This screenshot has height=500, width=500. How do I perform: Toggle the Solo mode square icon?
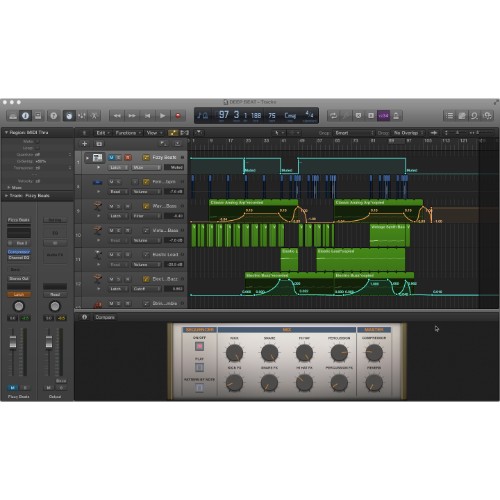tap(371, 116)
